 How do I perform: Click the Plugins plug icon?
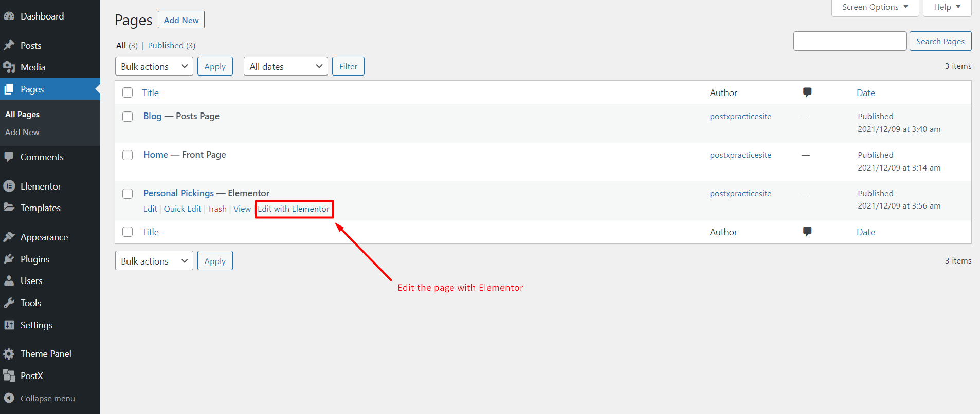point(9,259)
